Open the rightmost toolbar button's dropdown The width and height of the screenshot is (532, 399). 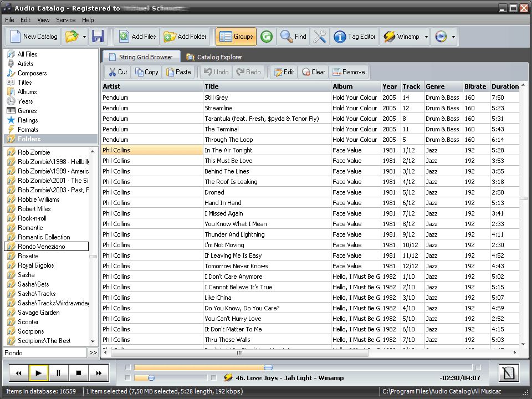(453, 37)
